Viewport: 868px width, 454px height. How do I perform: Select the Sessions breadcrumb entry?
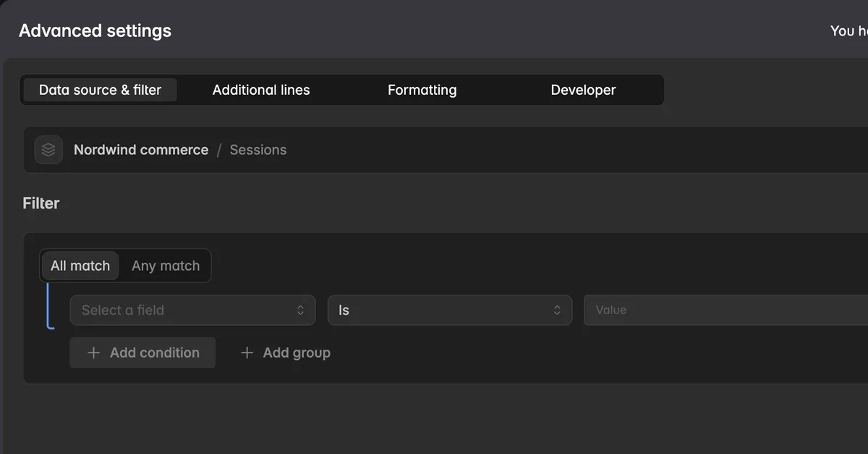pos(258,150)
